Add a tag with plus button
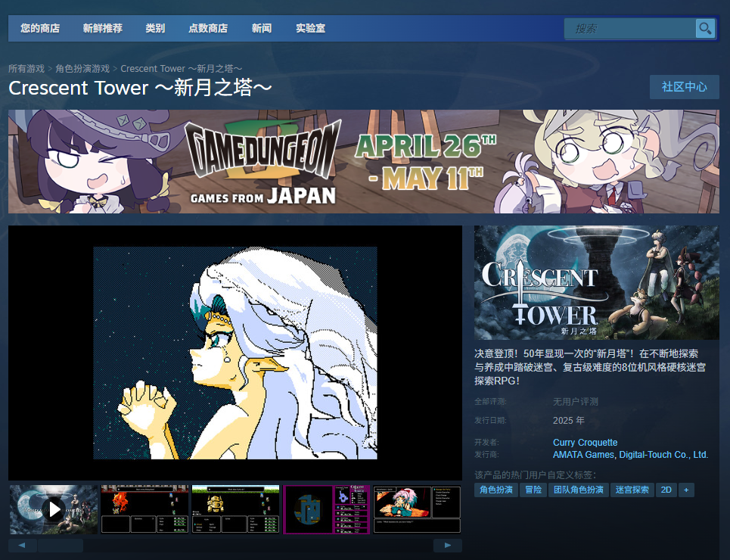The height and width of the screenshot is (560, 730). [686, 490]
